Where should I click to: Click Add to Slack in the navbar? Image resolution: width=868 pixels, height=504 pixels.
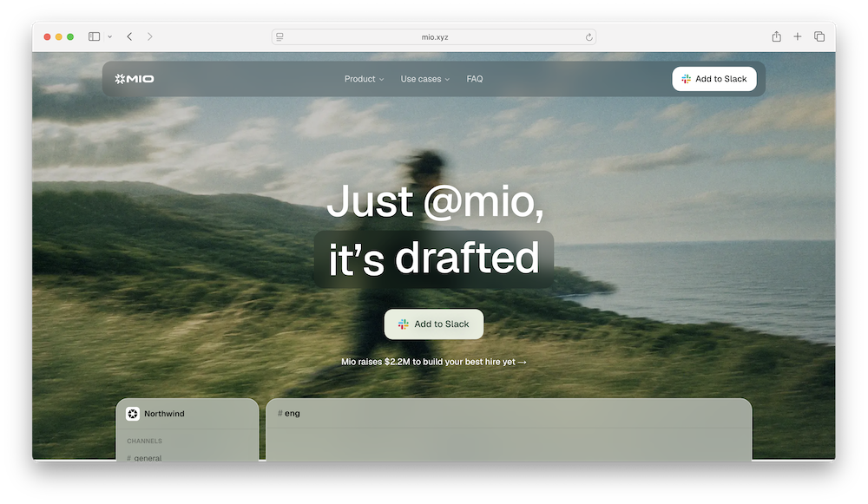point(714,79)
